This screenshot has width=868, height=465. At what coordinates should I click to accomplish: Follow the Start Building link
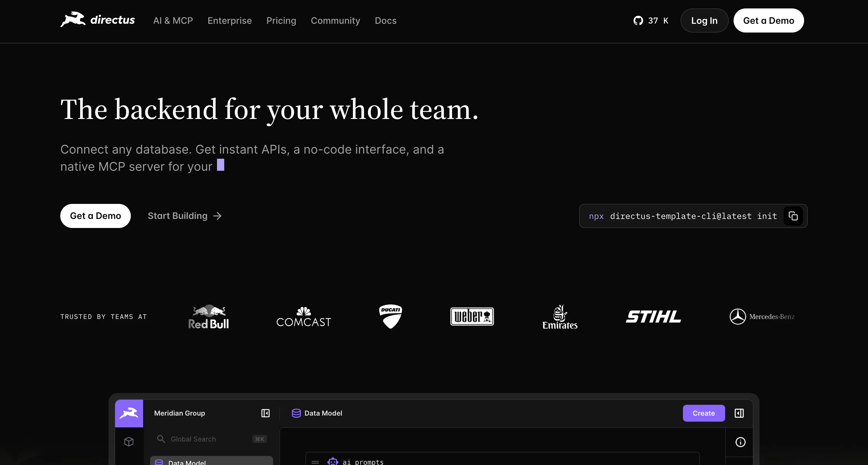185,216
